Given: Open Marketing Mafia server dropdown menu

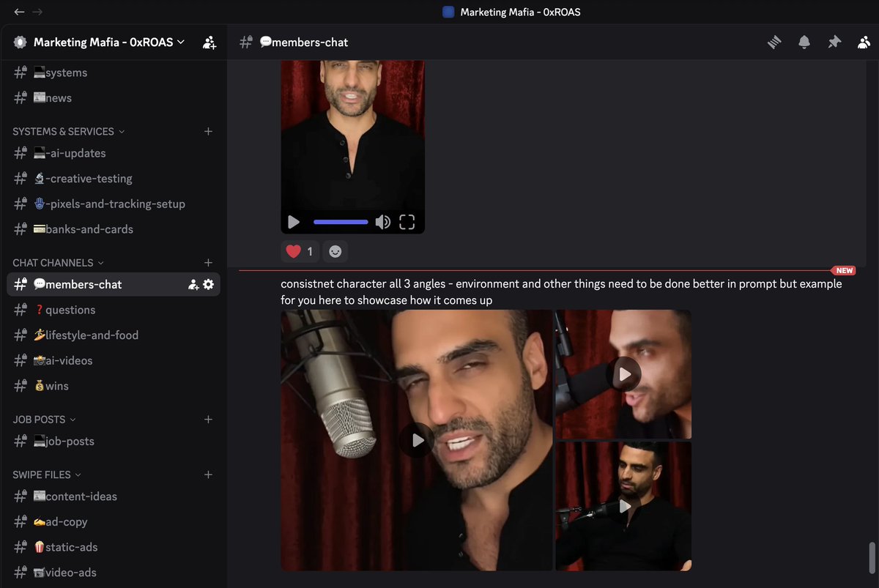Looking at the screenshot, I should point(109,42).
